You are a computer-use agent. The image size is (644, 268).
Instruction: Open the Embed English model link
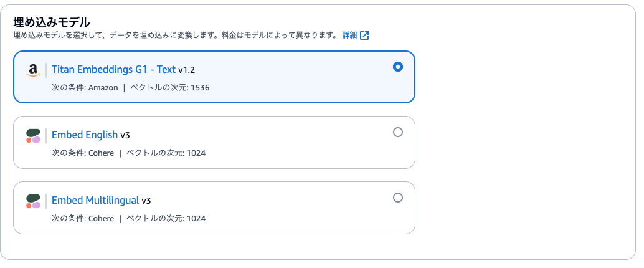85,135
